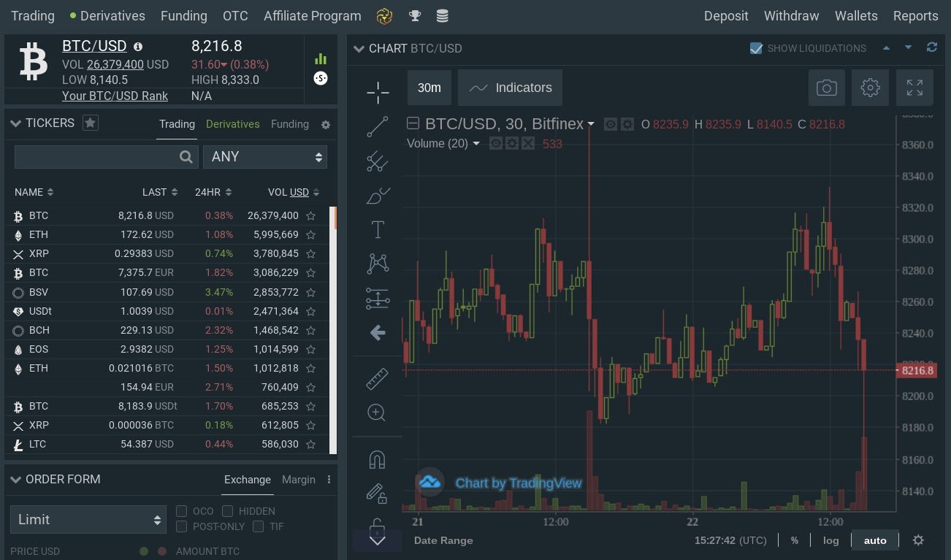Open the 30m interval selector
951x560 pixels.
coord(429,88)
